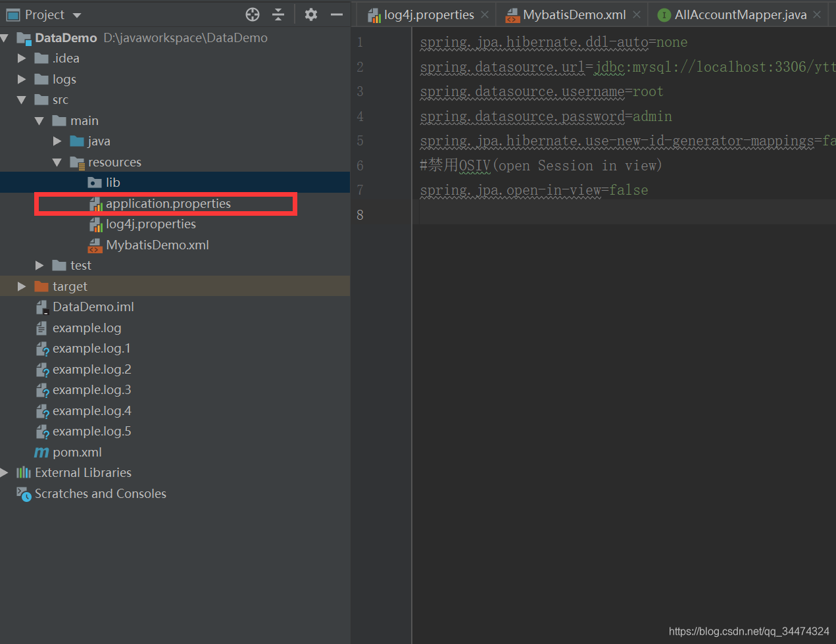Viewport: 836px width, 644px height.
Task: Click the test folder icon
Action: point(59,265)
